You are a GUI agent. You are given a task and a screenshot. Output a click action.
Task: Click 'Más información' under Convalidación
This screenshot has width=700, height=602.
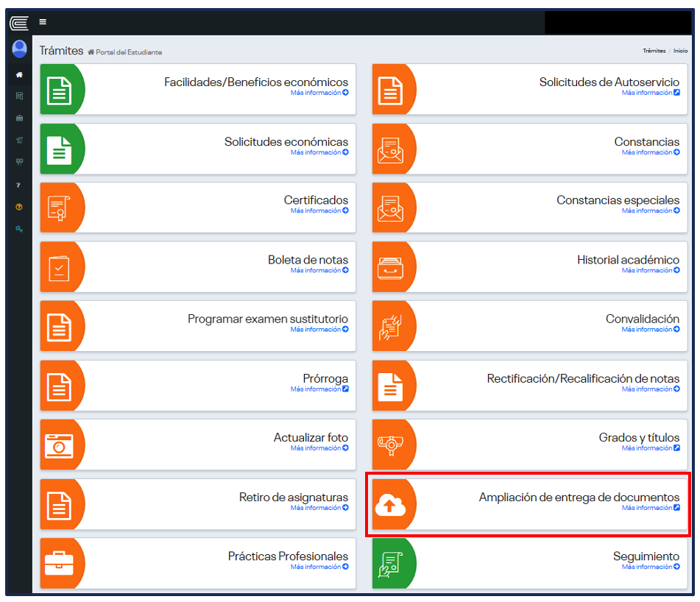[651, 330]
